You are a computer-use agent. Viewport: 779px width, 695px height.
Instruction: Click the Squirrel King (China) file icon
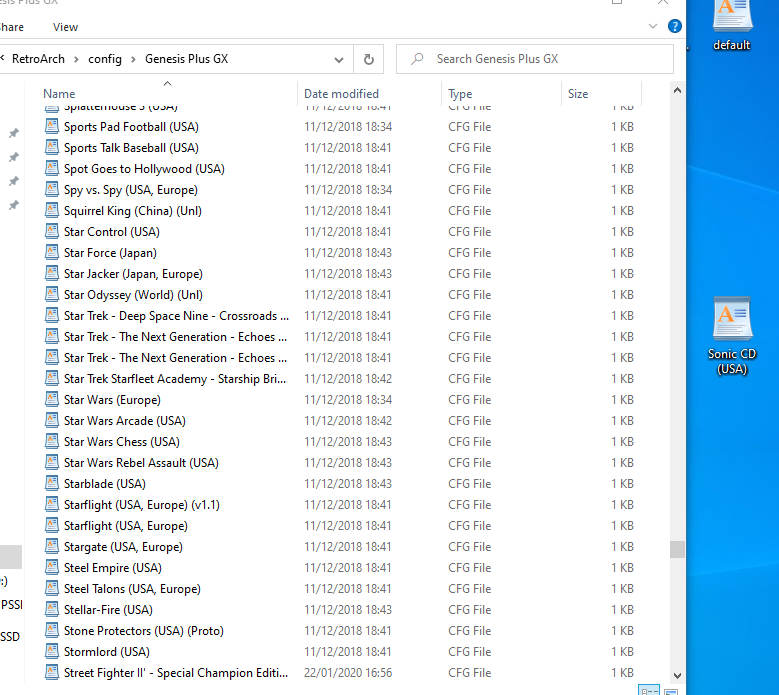pos(52,210)
